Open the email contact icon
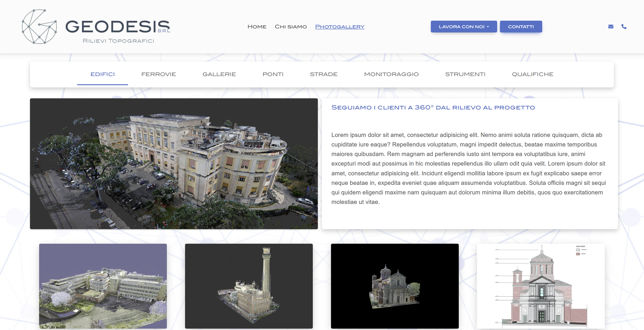The width and height of the screenshot is (644, 330). pos(611,27)
